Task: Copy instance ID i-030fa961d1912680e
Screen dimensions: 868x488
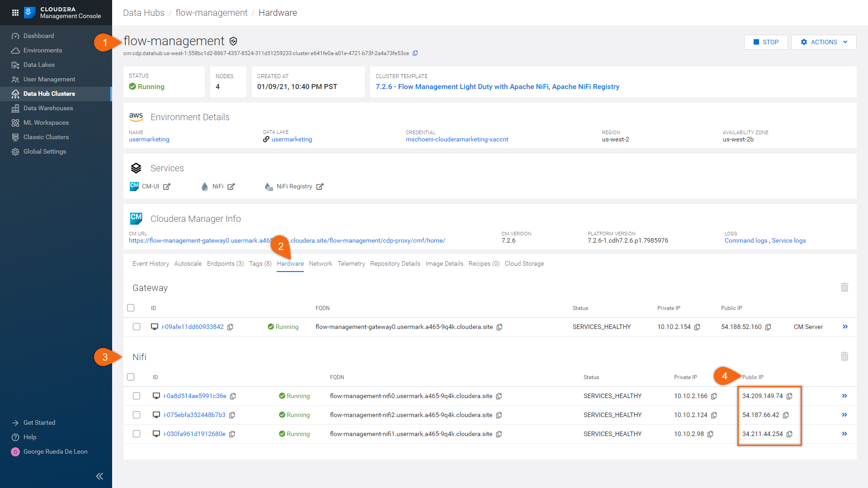Action: tap(232, 434)
